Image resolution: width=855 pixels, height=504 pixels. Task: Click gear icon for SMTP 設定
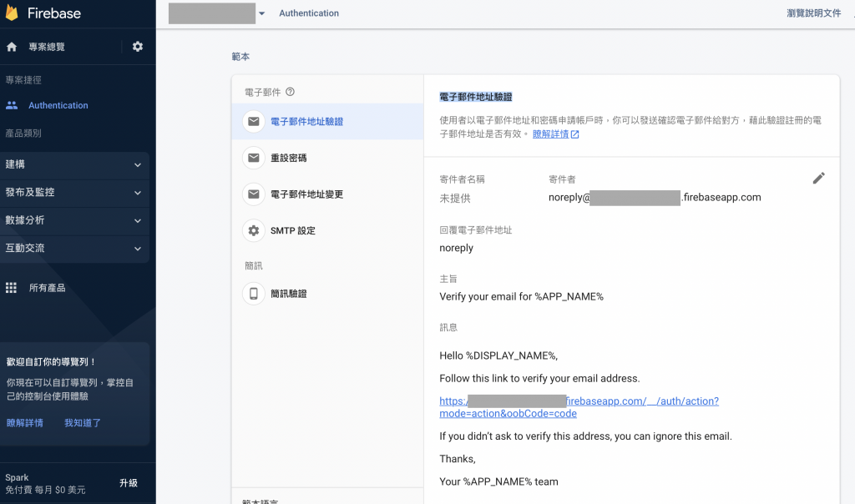coord(254,230)
